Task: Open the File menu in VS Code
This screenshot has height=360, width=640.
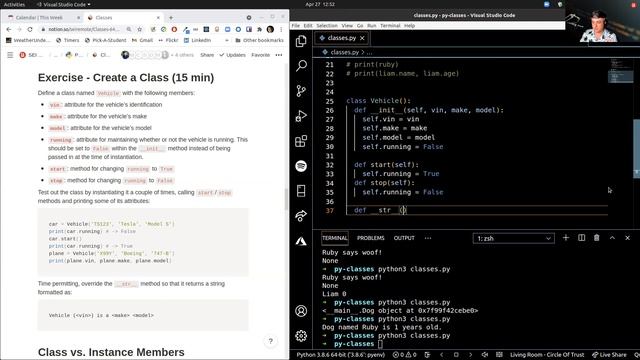Action: click(x=296, y=25)
